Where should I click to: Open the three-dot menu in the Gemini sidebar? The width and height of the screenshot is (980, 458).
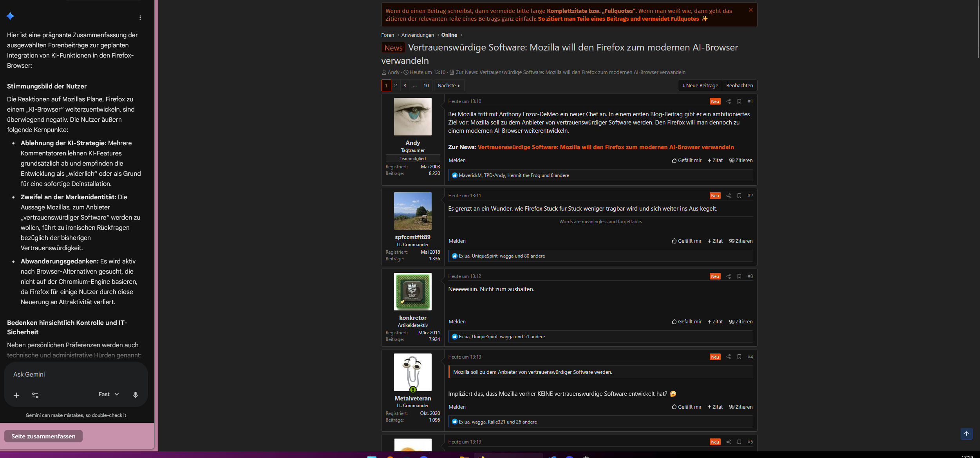140,17
